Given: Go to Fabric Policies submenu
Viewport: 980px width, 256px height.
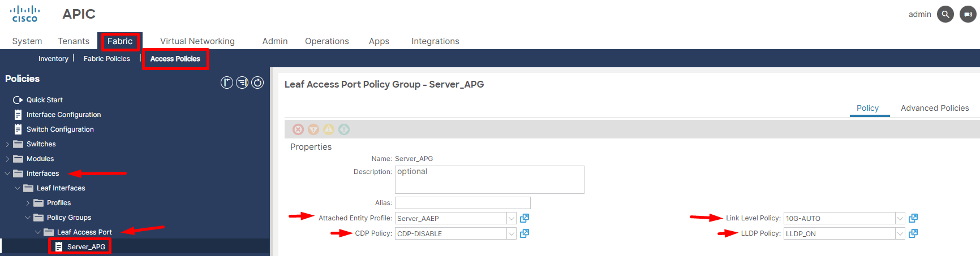Looking at the screenshot, I should pos(107,59).
